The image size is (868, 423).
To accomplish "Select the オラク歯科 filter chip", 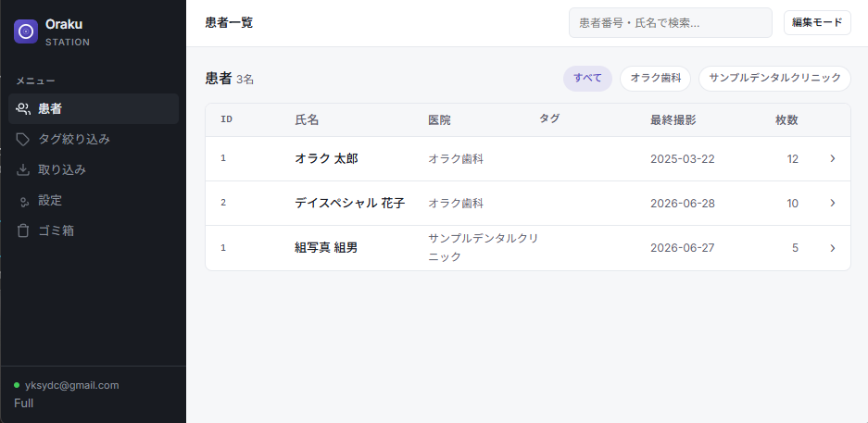I will pyautogui.click(x=656, y=78).
